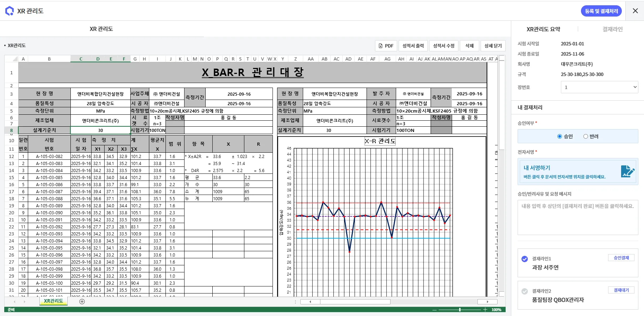Select row 12 header
The height and width of the screenshot is (316, 644).
coord(11,156)
